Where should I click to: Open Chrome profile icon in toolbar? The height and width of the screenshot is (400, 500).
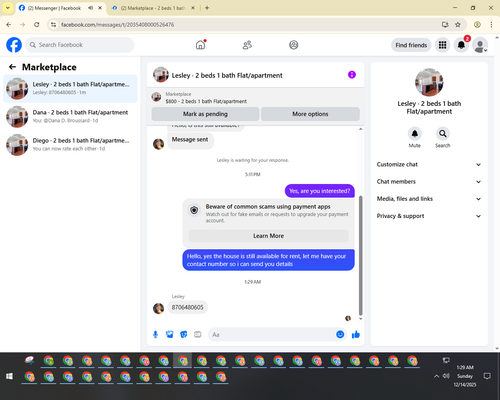coord(477,24)
